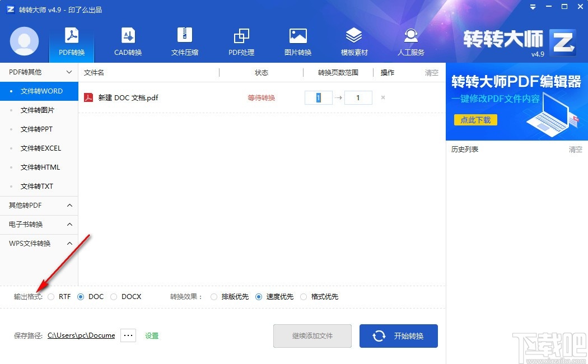Expand the 电子书转换 section
The image size is (588, 364).
(39, 225)
